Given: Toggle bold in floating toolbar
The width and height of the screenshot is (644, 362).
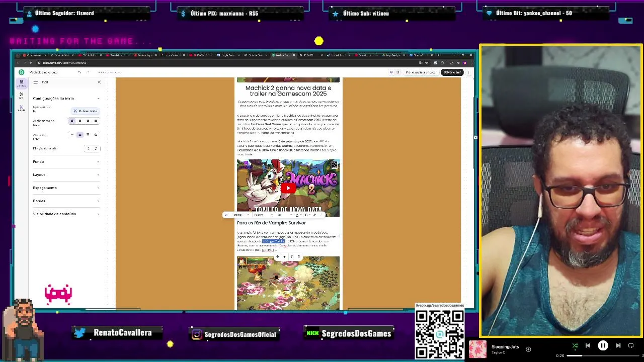Looking at the screenshot, I should click(307, 215).
